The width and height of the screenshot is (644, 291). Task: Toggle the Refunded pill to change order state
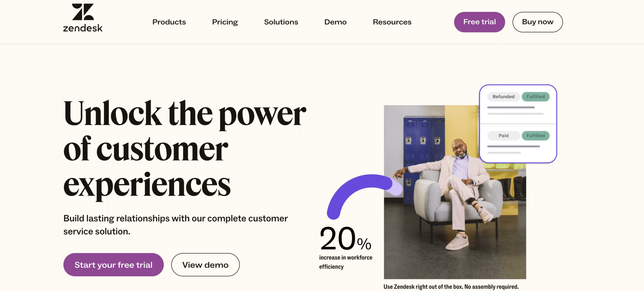(x=503, y=96)
